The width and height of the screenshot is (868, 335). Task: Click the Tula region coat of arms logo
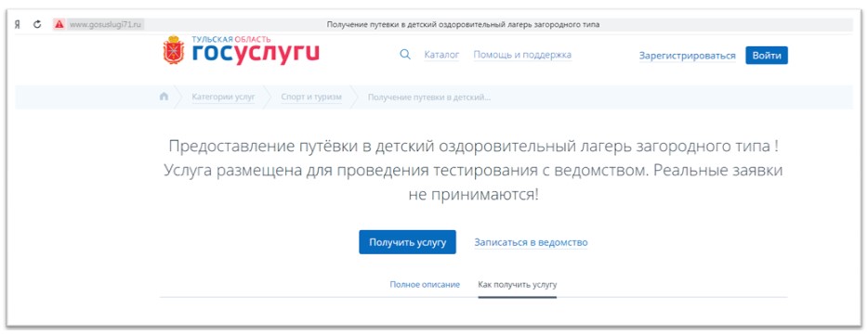(x=173, y=50)
